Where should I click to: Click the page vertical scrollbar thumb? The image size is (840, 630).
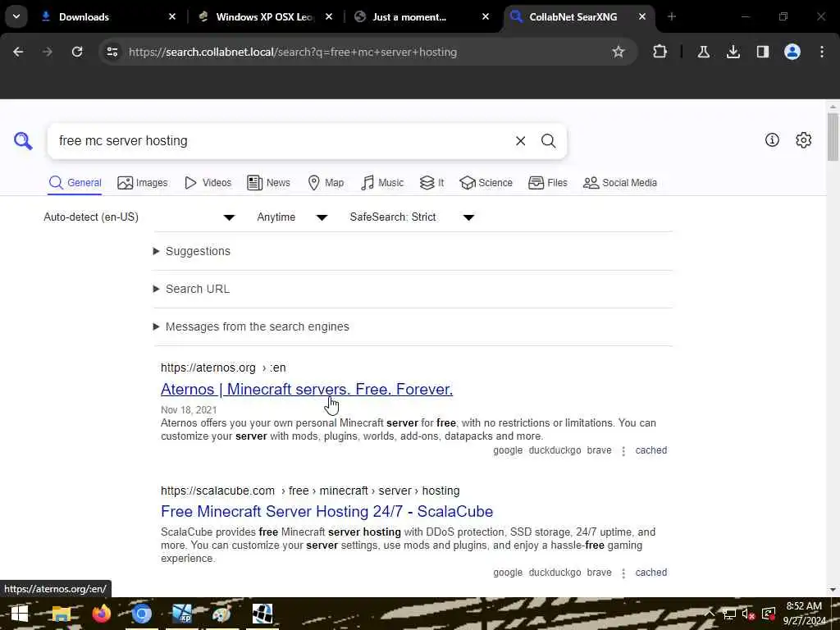[833, 137]
